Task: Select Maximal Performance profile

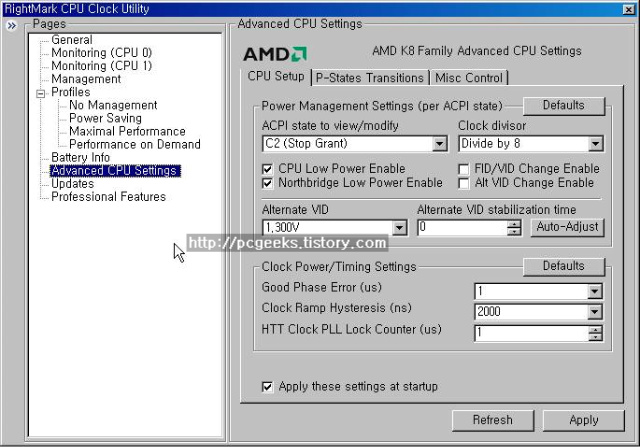Action: [127, 131]
